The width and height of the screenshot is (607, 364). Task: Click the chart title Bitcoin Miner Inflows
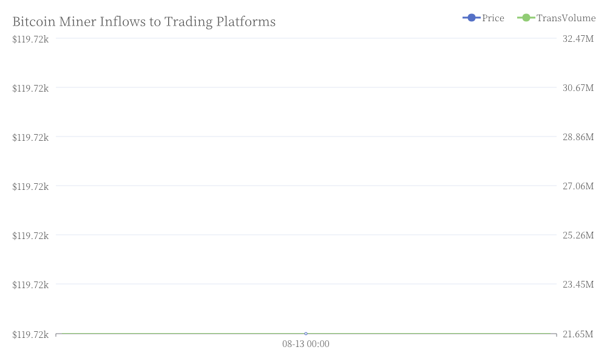click(x=144, y=22)
